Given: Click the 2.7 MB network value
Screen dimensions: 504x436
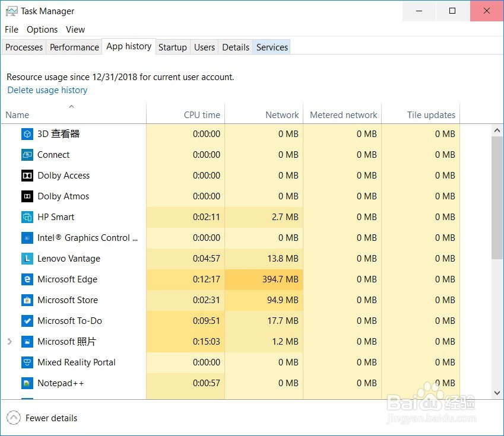Looking at the screenshot, I should point(285,217).
